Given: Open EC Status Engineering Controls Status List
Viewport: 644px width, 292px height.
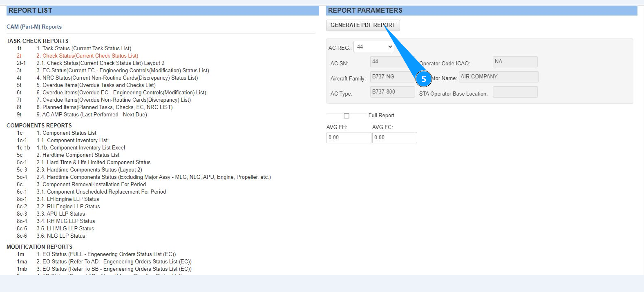Looking at the screenshot, I should (123, 71).
